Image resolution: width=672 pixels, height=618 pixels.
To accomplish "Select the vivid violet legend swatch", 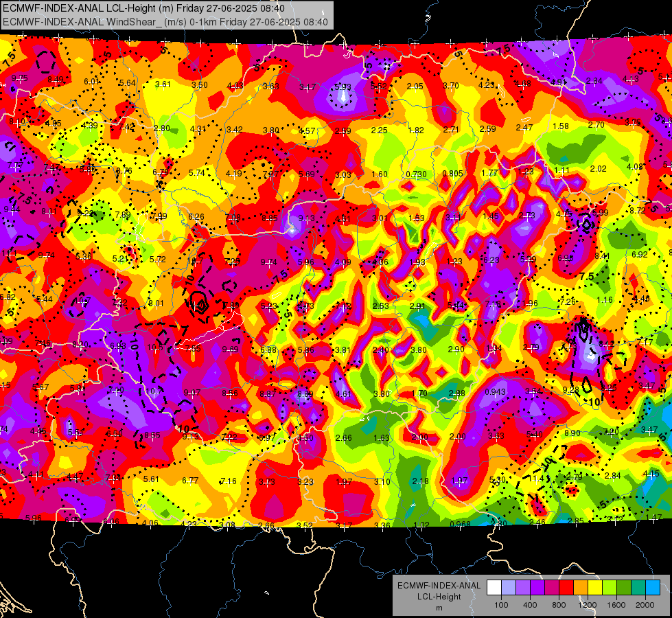I will (x=537, y=588).
